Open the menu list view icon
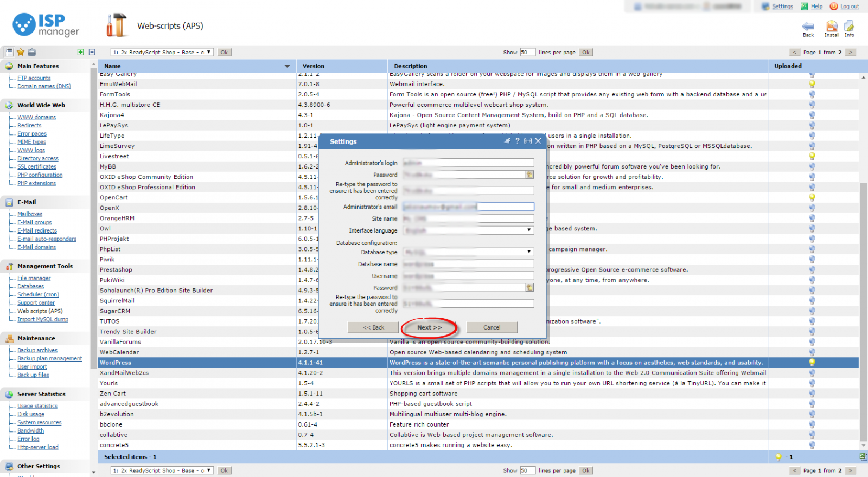Image resolution: width=868 pixels, height=477 pixels. coord(9,52)
